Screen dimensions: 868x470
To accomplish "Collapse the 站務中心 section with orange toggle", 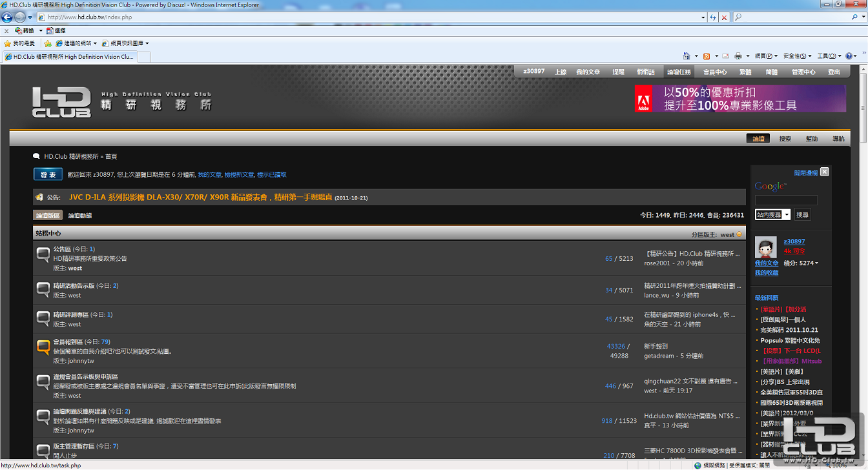I will [x=739, y=234].
